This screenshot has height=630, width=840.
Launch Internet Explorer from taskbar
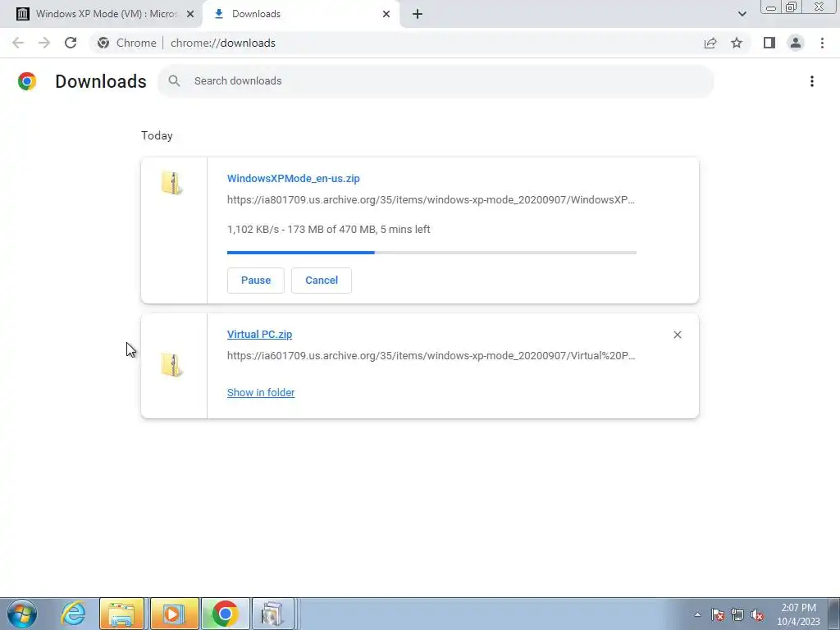click(73, 614)
